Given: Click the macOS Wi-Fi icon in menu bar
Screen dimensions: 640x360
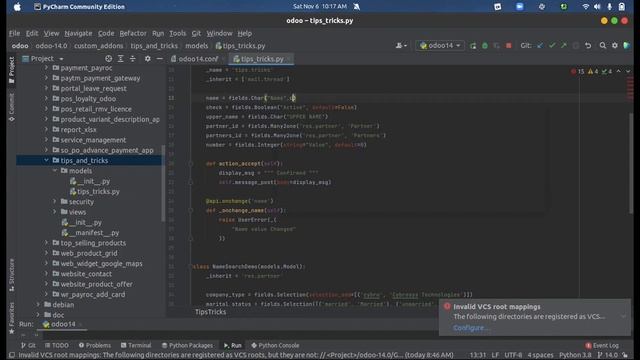Looking at the screenshot, I should 585,7.
